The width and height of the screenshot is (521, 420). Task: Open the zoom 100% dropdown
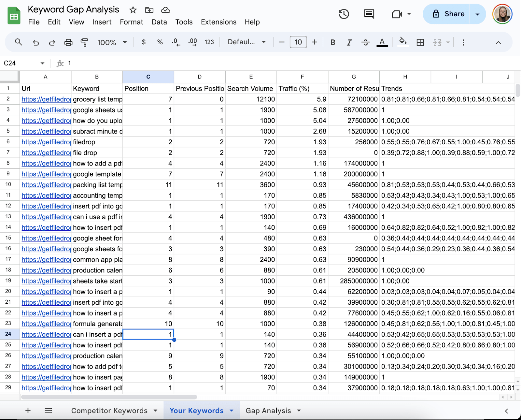click(112, 42)
